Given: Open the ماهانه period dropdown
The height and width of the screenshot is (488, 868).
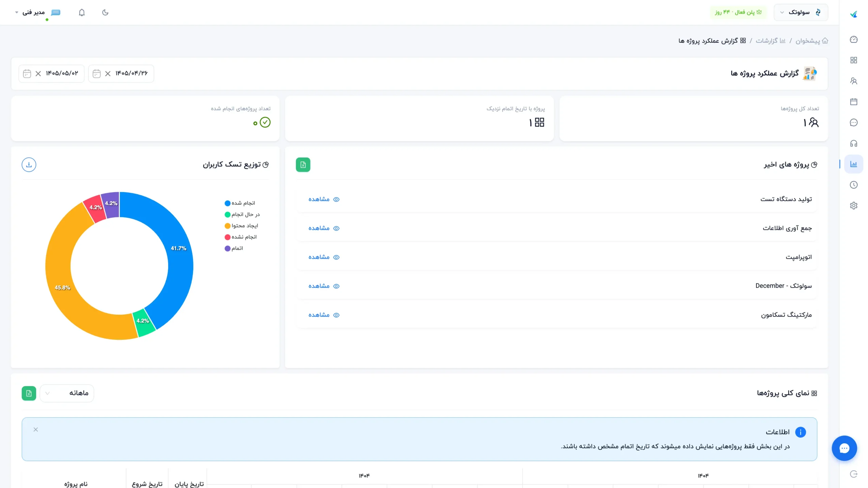Looking at the screenshot, I should tap(67, 393).
